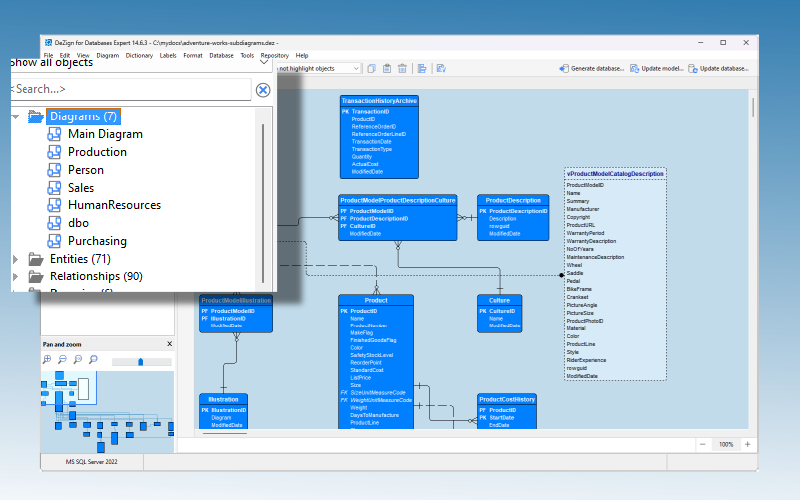Viewport: 800px width, 500px height.
Task: Click the object browser vertical scrollbar
Action: (x=263, y=203)
